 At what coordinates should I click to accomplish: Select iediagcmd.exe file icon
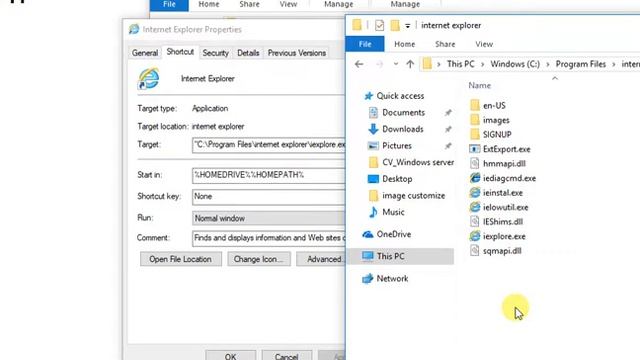click(x=475, y=178)
